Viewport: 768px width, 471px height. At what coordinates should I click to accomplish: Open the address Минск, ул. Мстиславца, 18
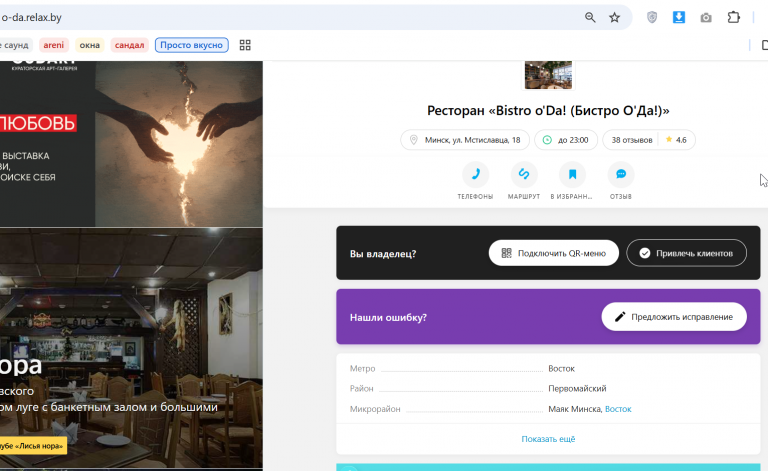tap(465, 140)
